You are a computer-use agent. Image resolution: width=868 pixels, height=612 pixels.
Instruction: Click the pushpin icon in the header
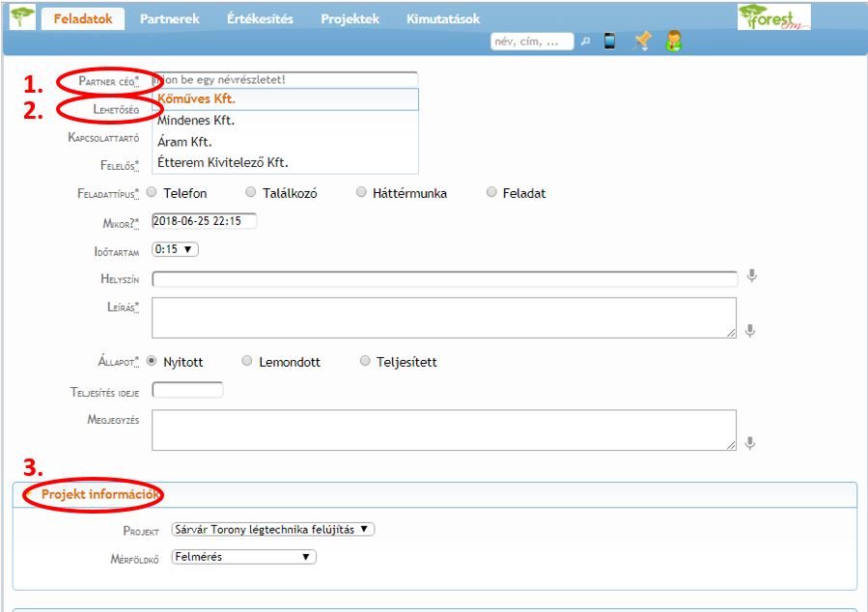[x=641, y=41]
